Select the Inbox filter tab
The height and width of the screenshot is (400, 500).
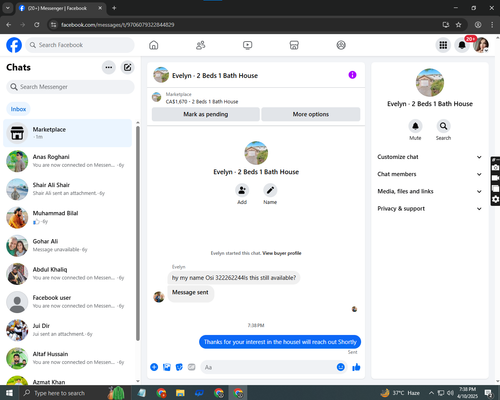18,109
